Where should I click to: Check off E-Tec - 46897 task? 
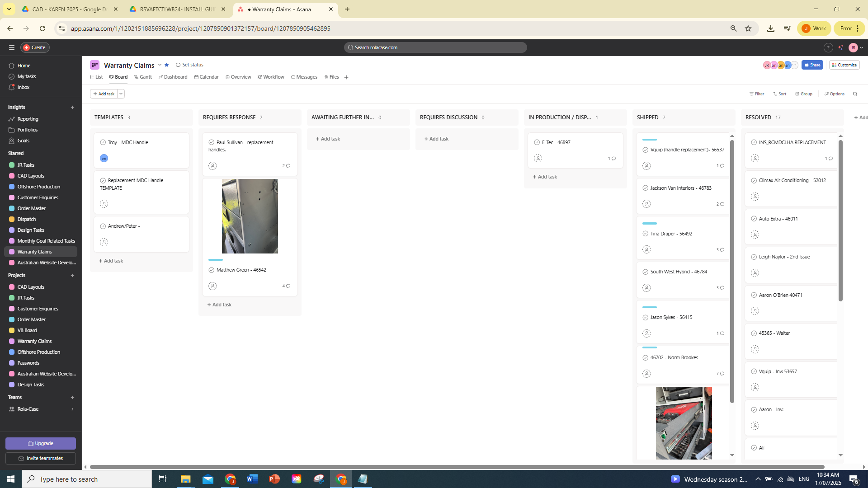(537, 142)
